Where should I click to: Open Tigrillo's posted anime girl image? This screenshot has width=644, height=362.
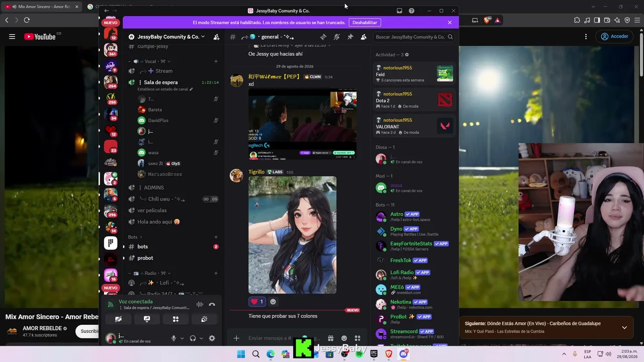click(x=292, y=235)
